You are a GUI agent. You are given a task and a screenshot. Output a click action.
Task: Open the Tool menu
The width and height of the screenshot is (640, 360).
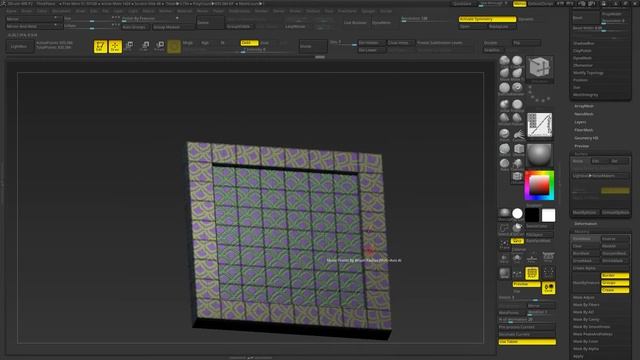pyautogui.click(x=329, y=11)
